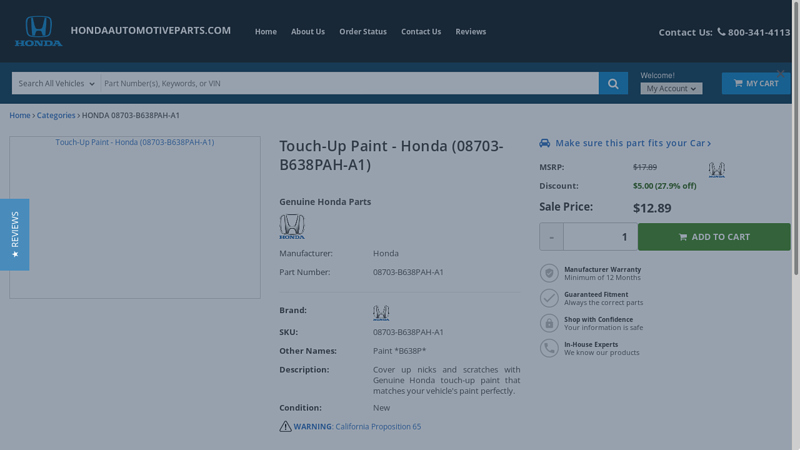
Task: Click the Honda logo beside the MSRP
Action: 716,169
